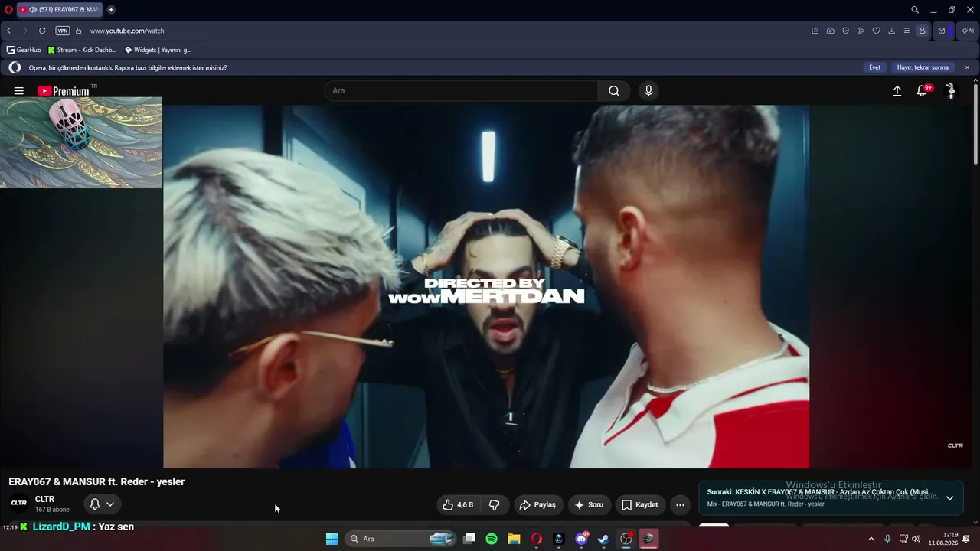The height and width of the screenshot is (551, 980).
Task: Open Spotify from the taskbar
Action: pos(492,539)
